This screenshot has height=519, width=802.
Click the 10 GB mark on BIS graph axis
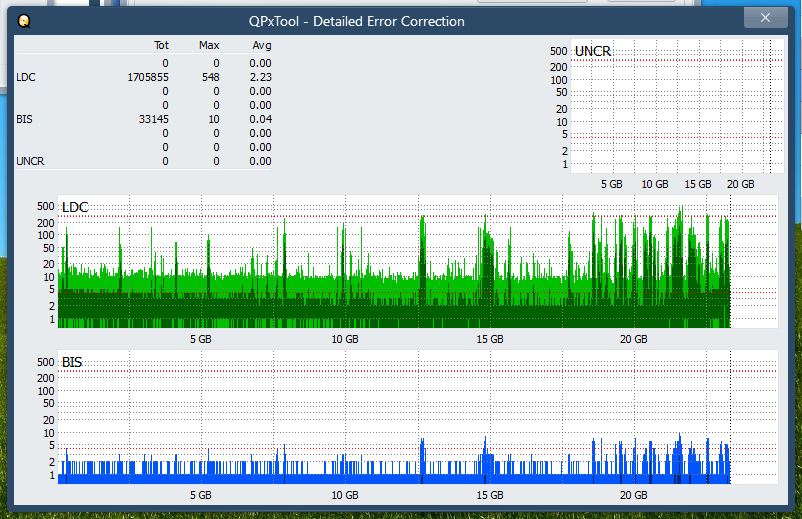pyautogui.click(x=345, y=495)
